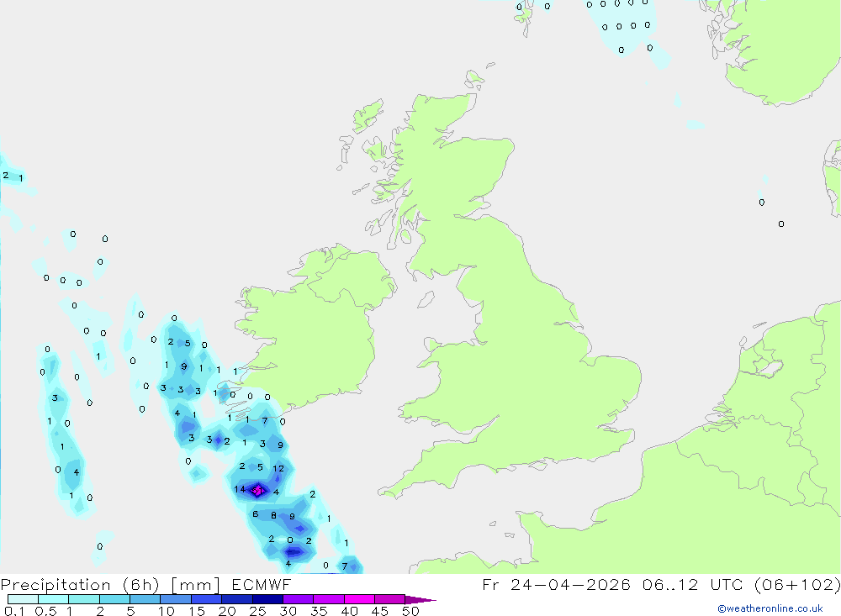Click the '0.5' legend scale label

click(46, 611)
